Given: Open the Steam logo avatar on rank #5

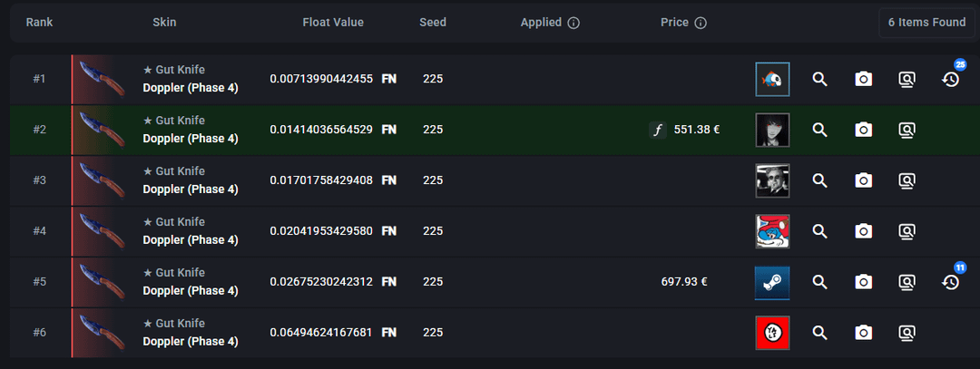Looking at the screenshot, I should 772,282.
